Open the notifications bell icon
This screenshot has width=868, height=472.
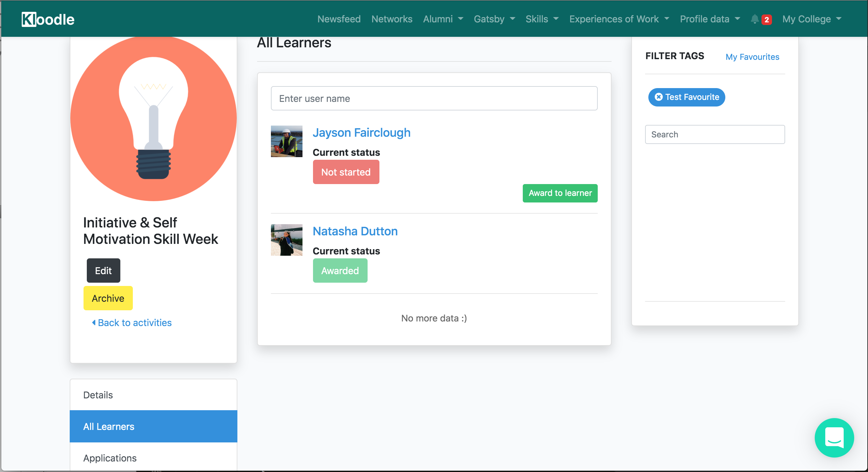click(755, 19)
